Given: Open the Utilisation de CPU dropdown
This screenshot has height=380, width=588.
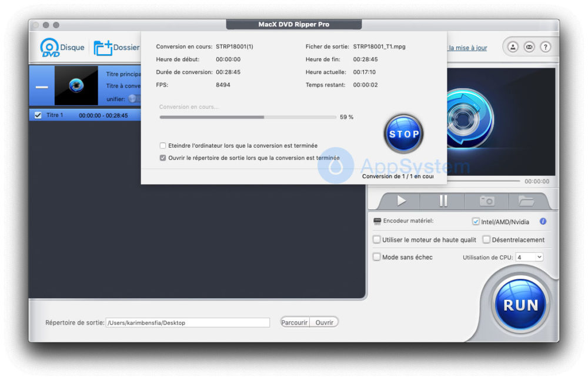Looking at the screenshot, I should [529, 257].
